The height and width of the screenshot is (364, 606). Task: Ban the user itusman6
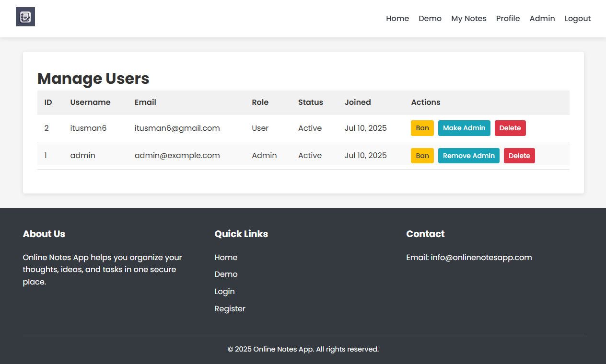click(x=422, y=128)
